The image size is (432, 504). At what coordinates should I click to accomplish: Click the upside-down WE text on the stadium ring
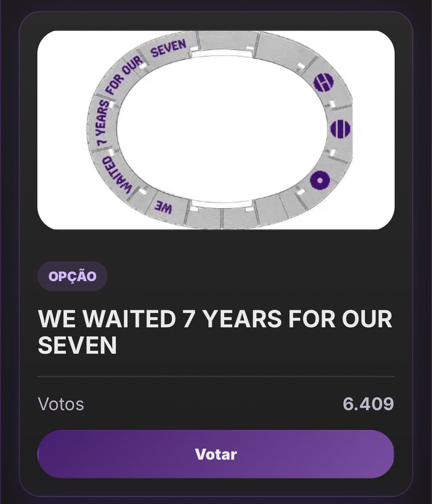[x=165, y=207]
